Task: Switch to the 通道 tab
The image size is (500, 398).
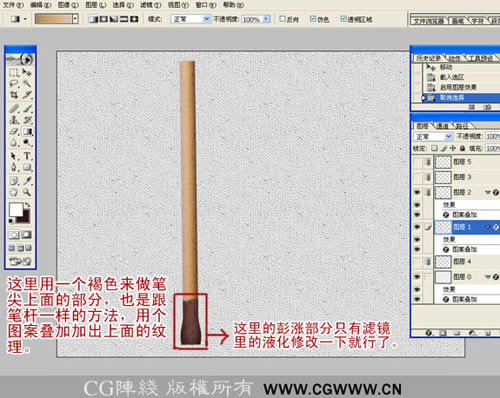Action: coord(442,126)
